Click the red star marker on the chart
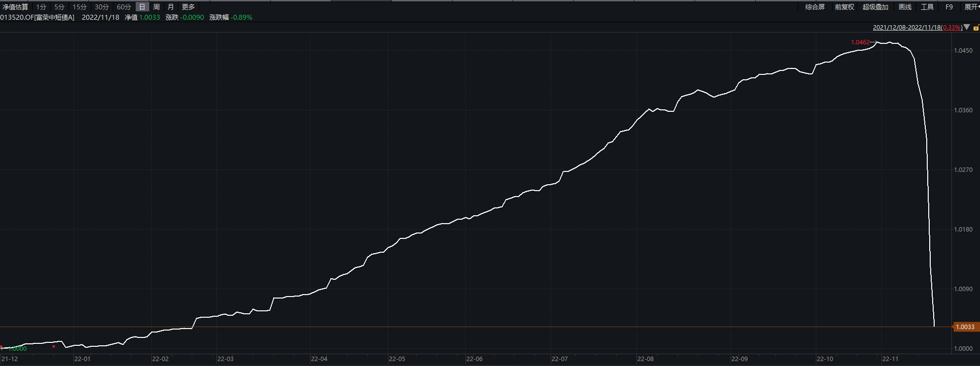Image resolution: width=980 pixels, height=366 pixels. coord(54,347)
